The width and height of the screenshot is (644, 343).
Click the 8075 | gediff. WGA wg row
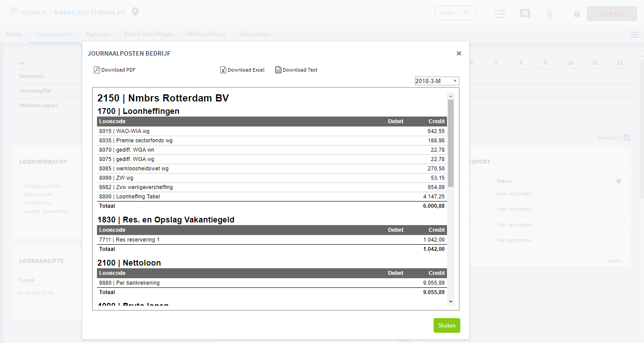272,159
